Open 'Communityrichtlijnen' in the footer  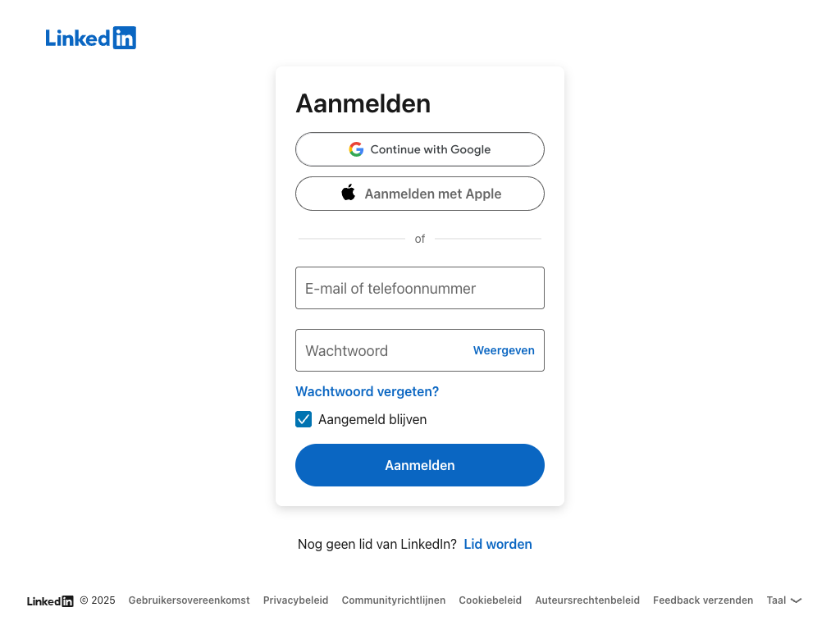click(x=394, y=600)
